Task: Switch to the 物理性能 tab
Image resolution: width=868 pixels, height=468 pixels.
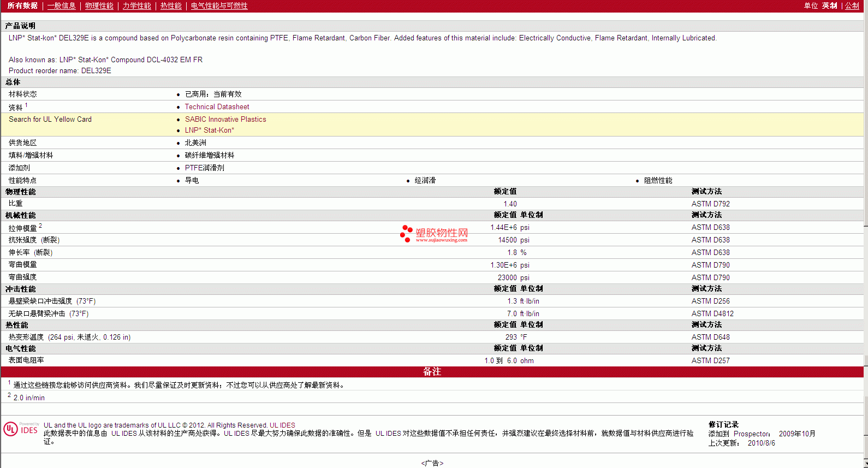Action: click(99, 5)
